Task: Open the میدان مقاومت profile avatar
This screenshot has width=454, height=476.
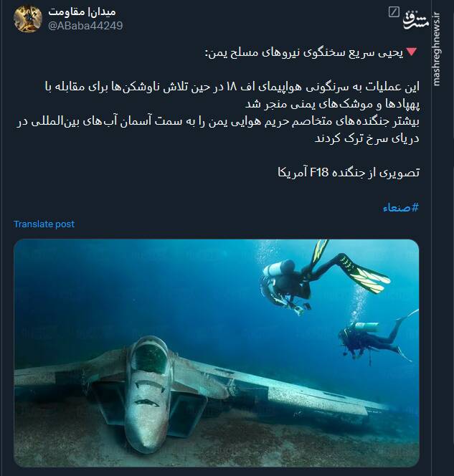Action: pos(28,19)
